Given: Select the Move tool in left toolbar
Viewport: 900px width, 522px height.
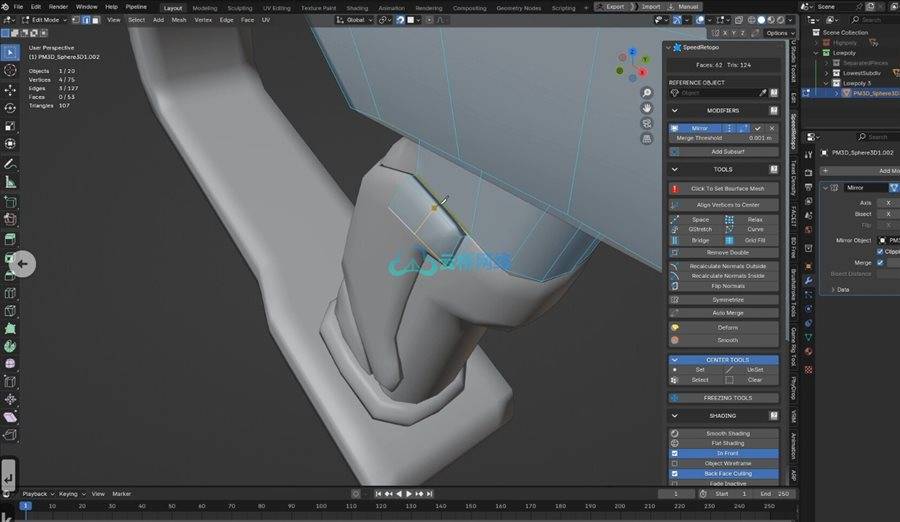Looking at the screenshot, I should 10,89.
